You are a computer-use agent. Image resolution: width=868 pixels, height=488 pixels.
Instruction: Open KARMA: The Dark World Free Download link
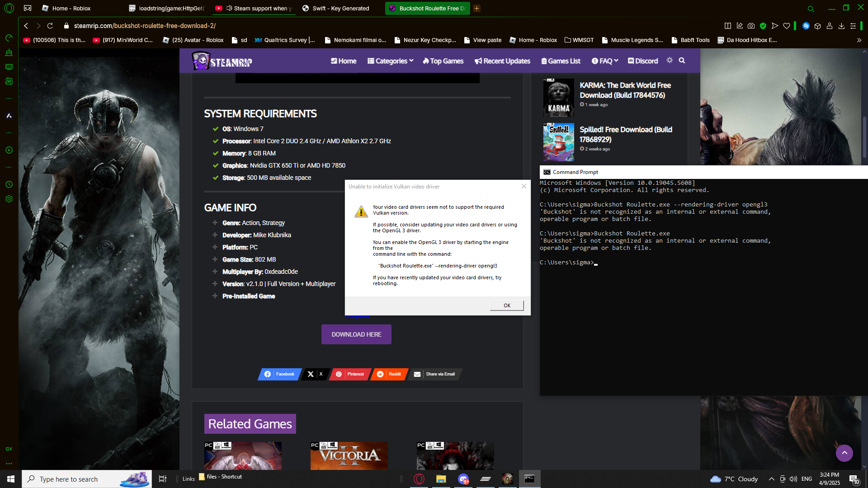pos(625,90)
